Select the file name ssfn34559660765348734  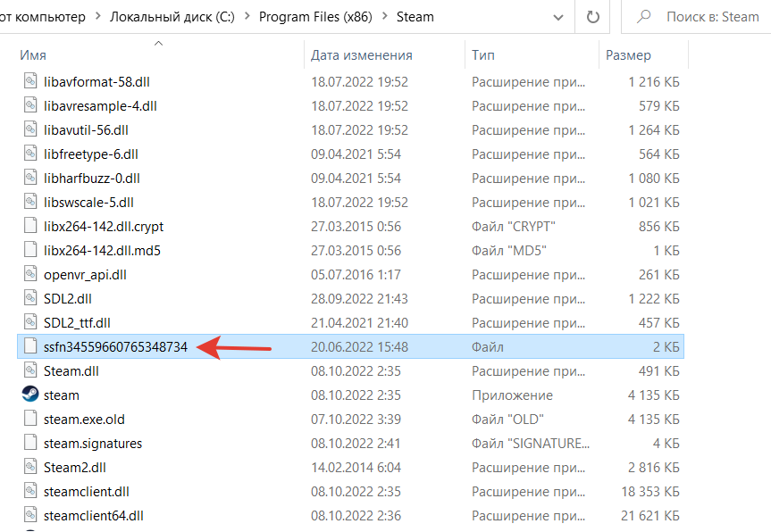tap(115, 346)
